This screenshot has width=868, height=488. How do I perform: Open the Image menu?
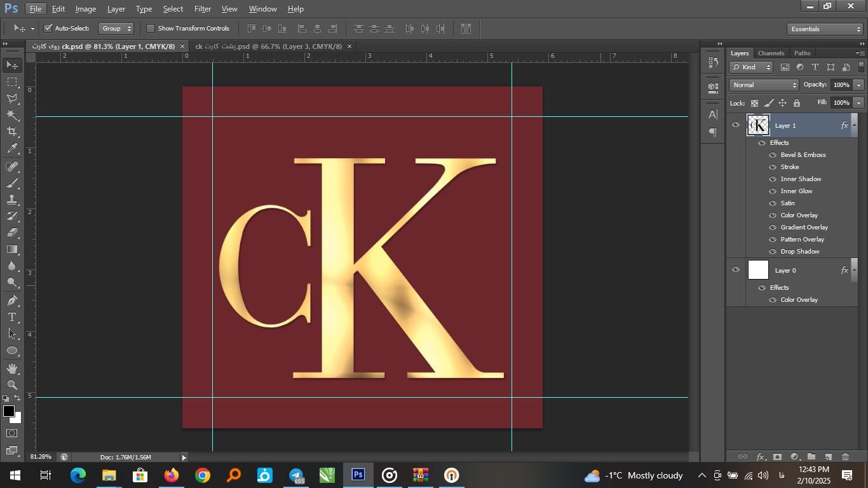86,9
